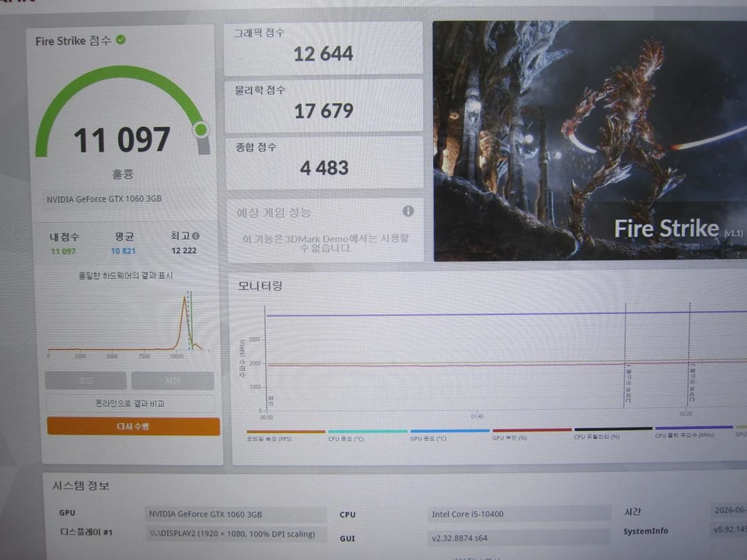
Task: Click the 01:40 time label on chart
Action: coord(477,416)
